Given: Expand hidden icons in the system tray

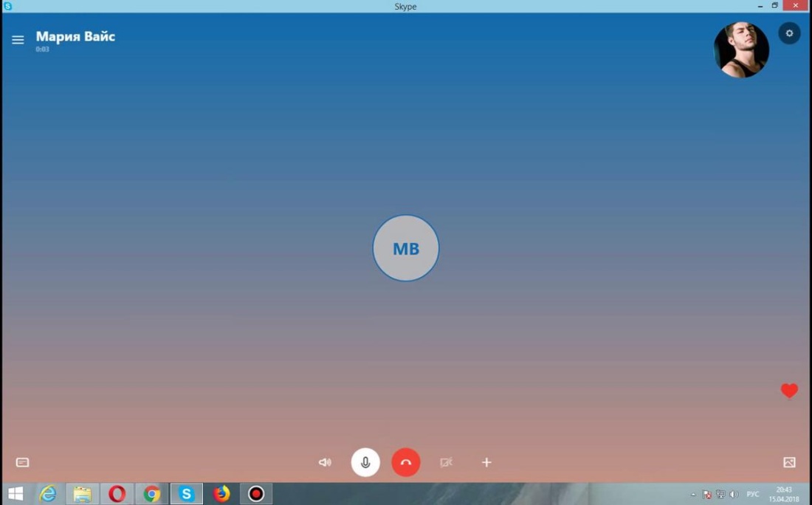Looking at the screenshot, I should pyautogui.click(x=693, y=495).
